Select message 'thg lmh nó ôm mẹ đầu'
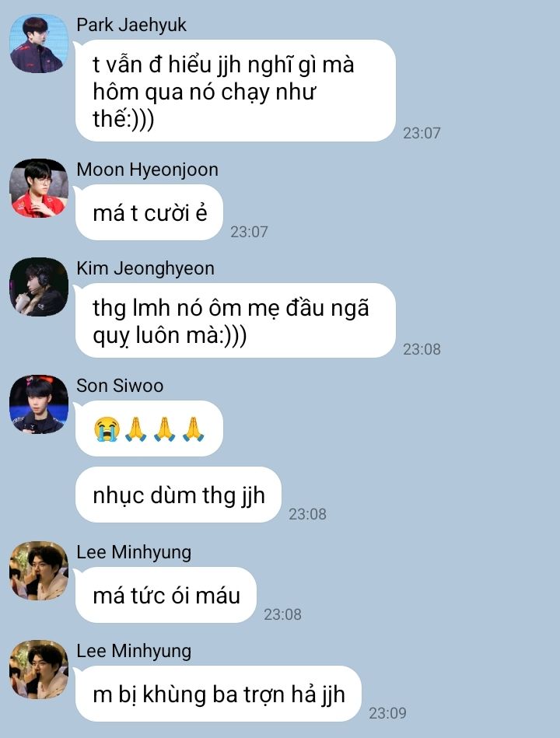The height and width of the screenshot is (738, 560). tap(236, 320)
